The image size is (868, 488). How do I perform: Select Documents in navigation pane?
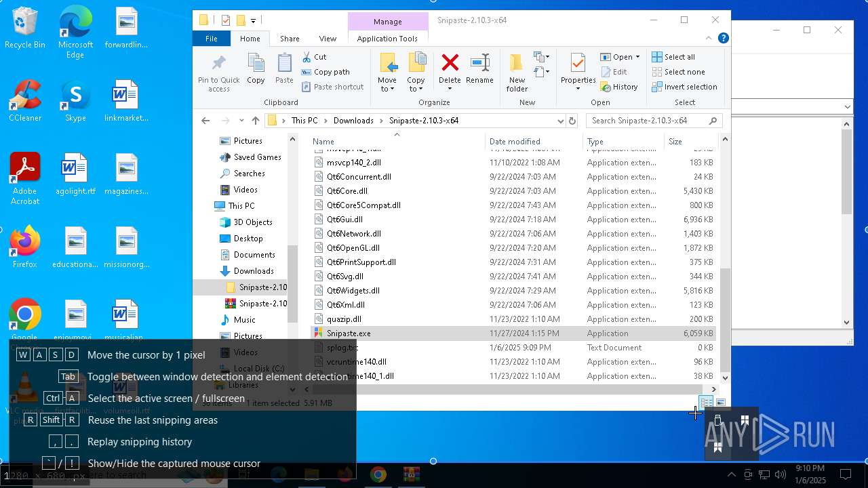tap(254, 255)
